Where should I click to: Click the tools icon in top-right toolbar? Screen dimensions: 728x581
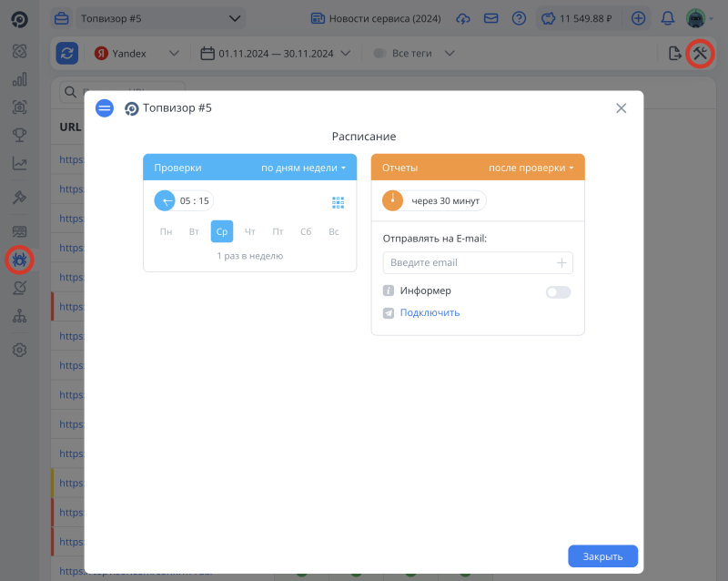click(700, 54)
